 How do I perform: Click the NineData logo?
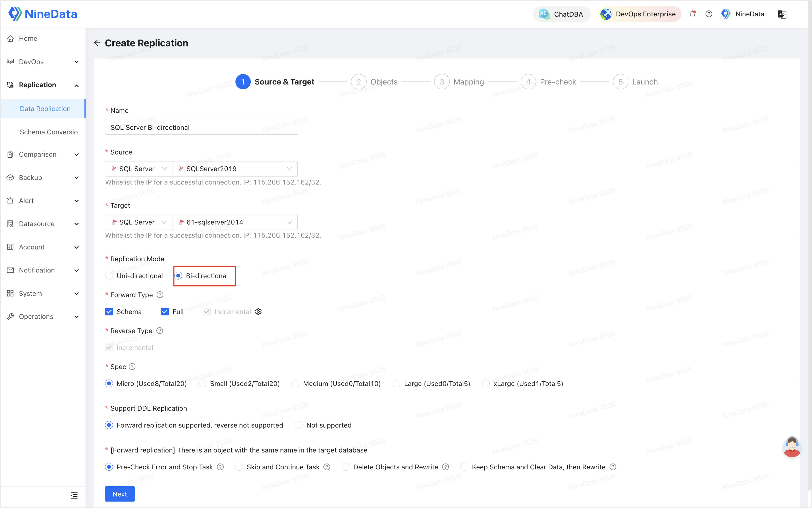43,14
